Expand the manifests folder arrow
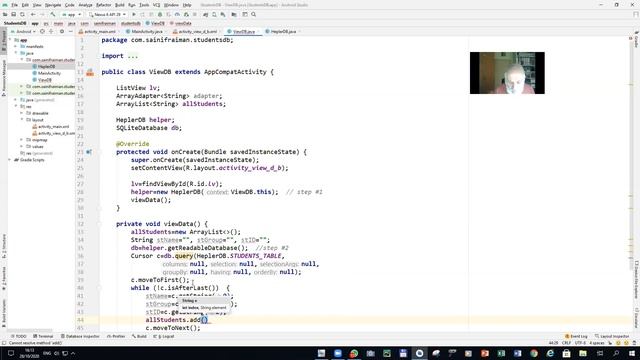640x360 pixels. click(x=16, y=47)
